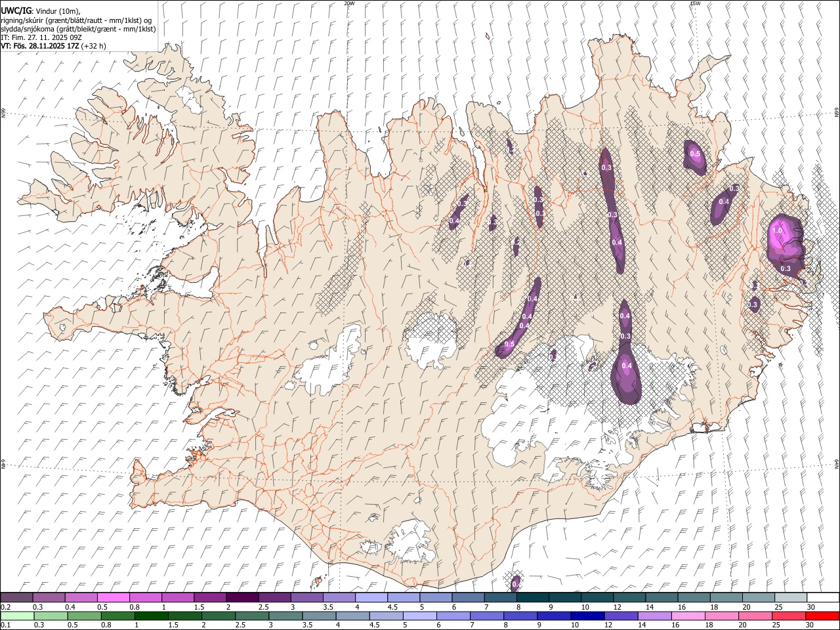Click the 'UWC/IG: Vindur (10m)' title text
The width and height of the screenshot is (840, 630).
40,11
